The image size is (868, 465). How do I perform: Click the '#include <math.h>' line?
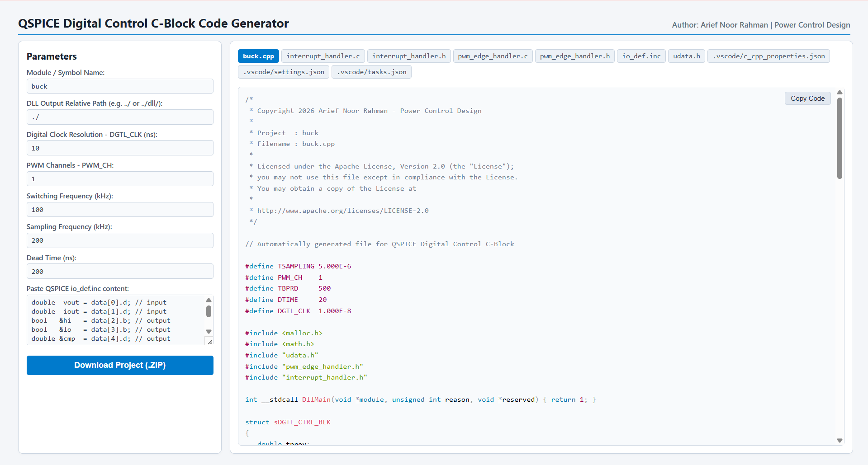click(280, 344)
